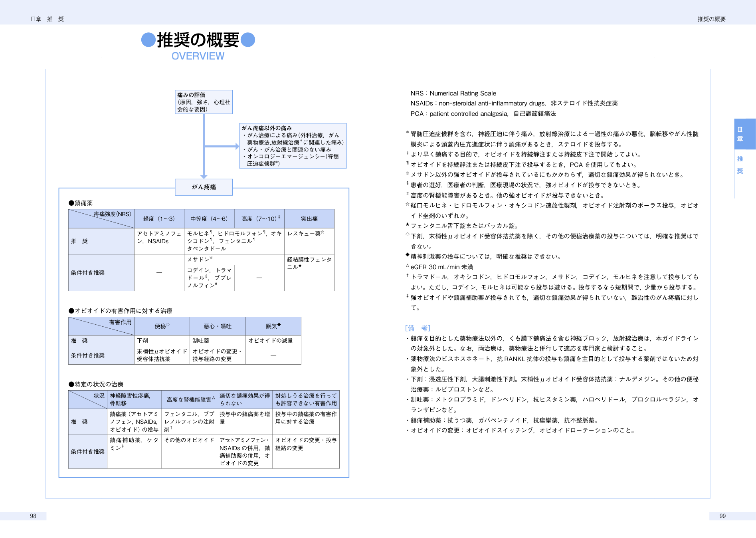This screenshot has height=538, width=756.
Task: Click the 高度（7～10）column header
Action: click(x=259, y=219)
